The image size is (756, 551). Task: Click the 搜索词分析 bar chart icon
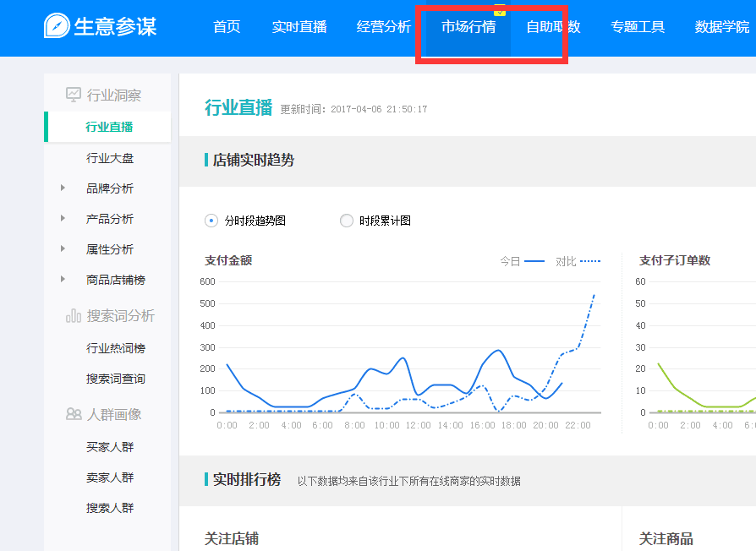(74, 316)
